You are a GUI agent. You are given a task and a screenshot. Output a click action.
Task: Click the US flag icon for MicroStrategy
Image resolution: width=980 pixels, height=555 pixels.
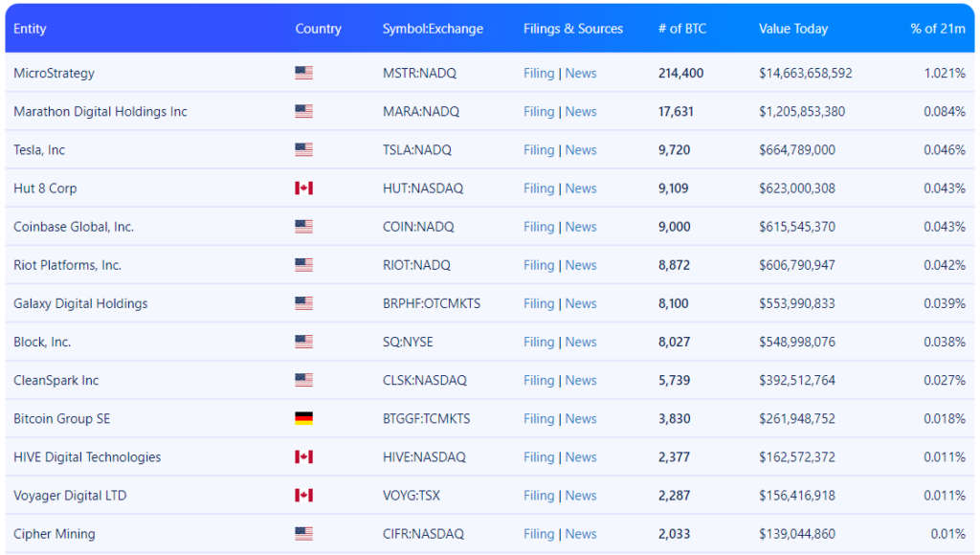tap(303, 73)
